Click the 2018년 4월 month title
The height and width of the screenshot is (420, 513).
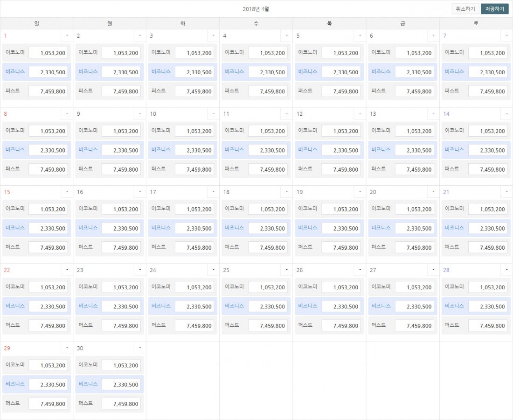[256, 9]
